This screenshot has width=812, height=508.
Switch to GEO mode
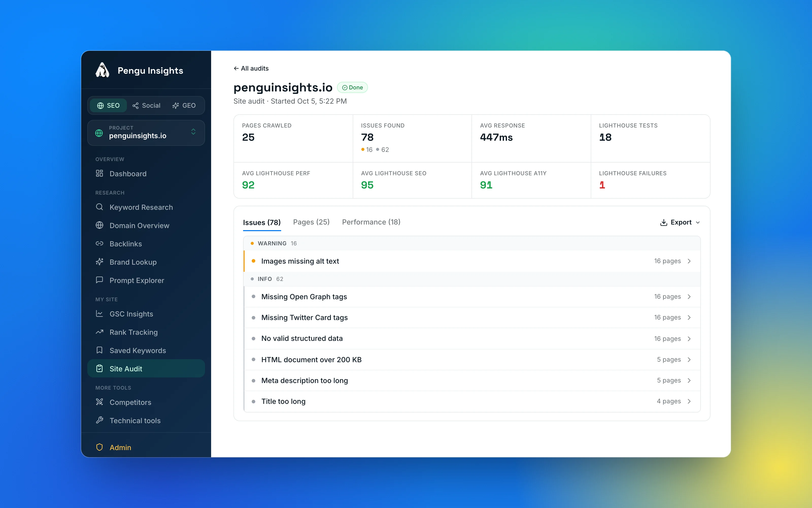pyautogui.click(x=184, y=105)
